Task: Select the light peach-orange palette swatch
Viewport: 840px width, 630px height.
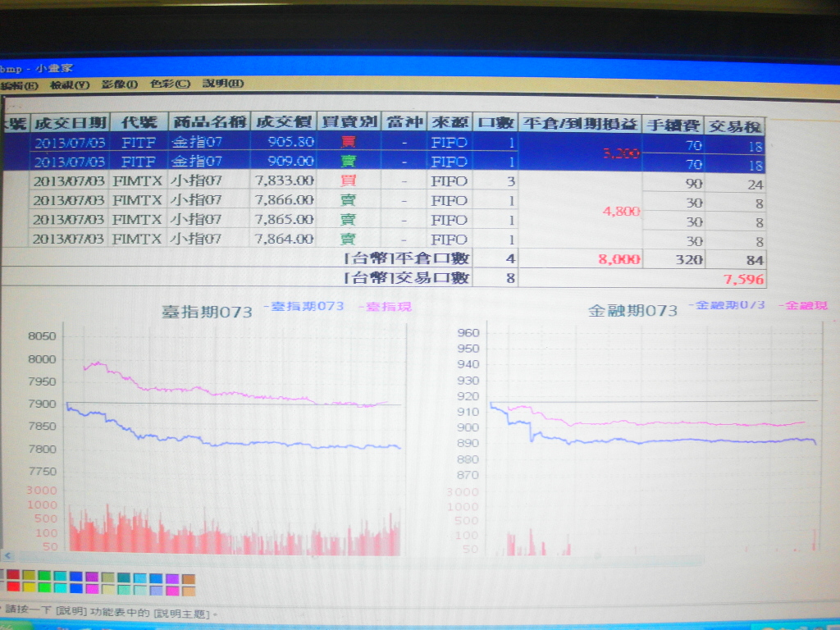Action: [x=189, y=591]
